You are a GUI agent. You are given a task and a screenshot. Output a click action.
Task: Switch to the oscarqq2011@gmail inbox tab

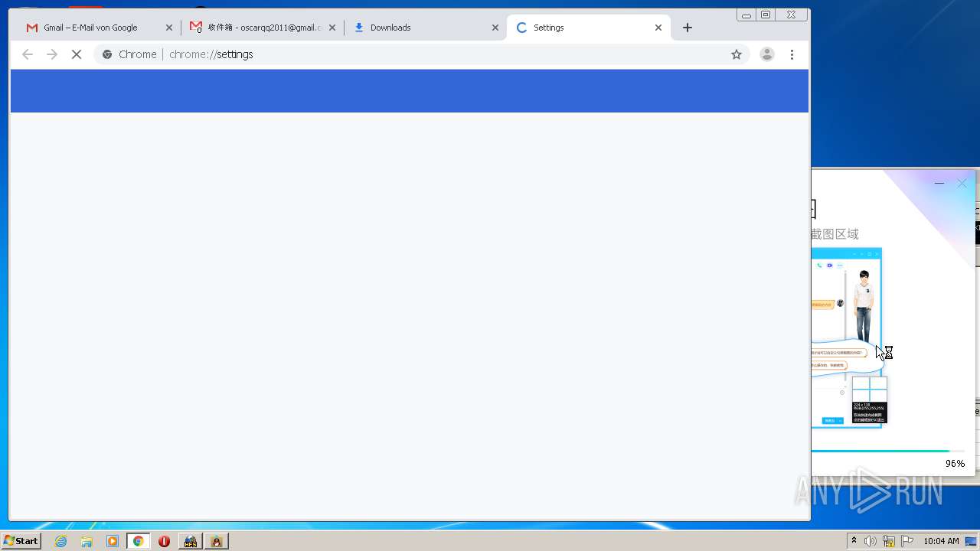[262, 28]
